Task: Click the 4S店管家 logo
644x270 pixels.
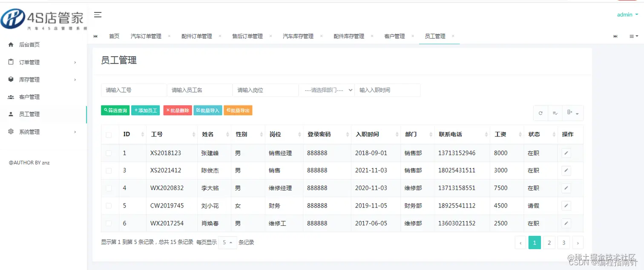Action: pyautogui.click(x=43, y=19)
